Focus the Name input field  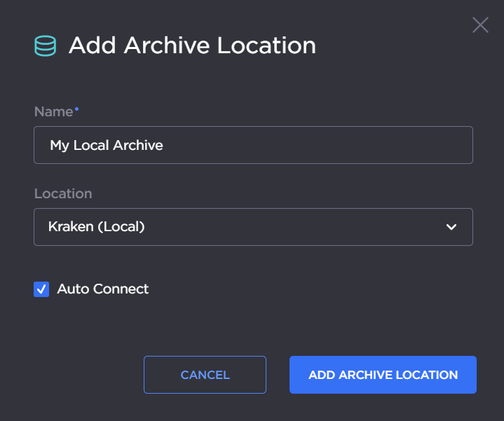253,145
